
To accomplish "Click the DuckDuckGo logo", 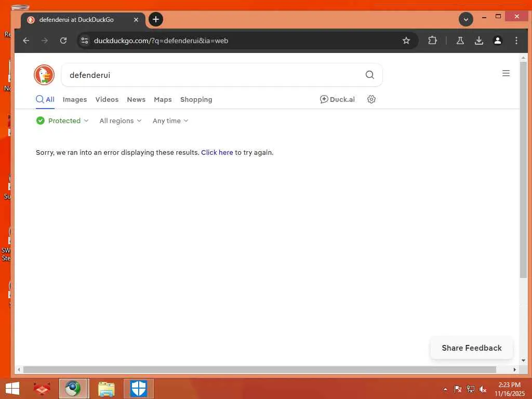I will tap(44, 75).
